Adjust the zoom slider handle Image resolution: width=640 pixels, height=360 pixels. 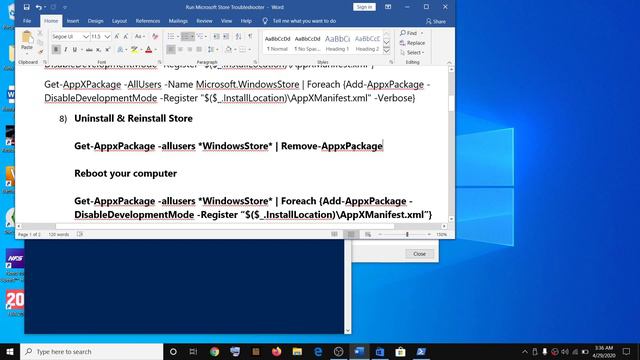407,234
